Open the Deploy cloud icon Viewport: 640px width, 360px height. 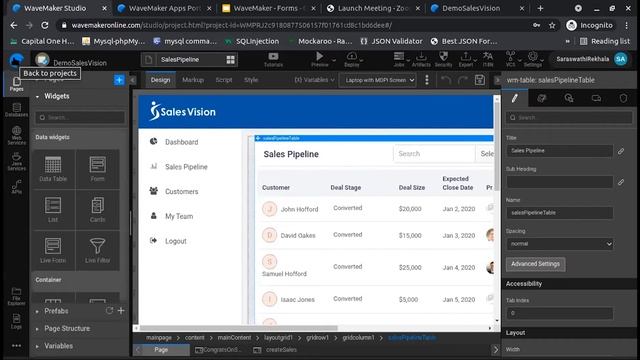(351, 60)
